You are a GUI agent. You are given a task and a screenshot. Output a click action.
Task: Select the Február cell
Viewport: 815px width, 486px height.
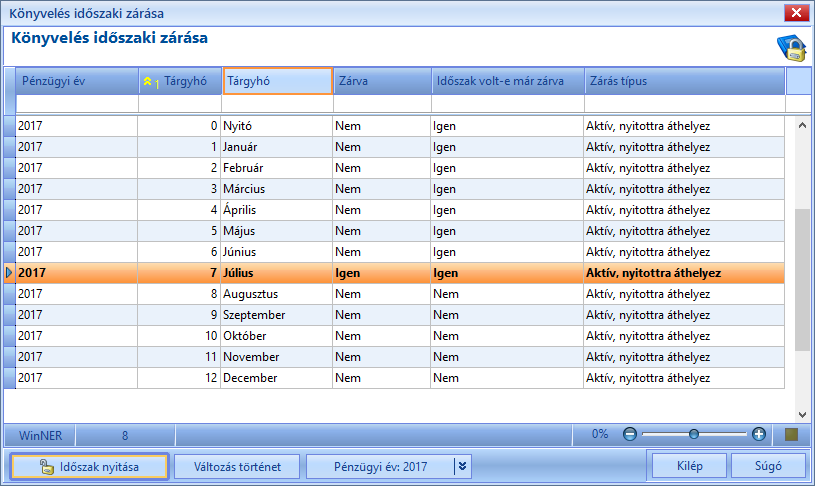pos(277,168)
